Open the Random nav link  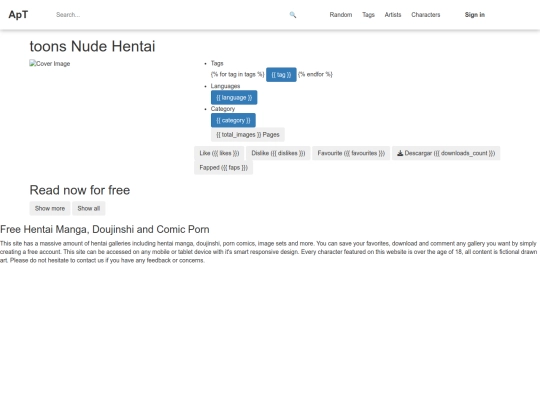[x=341, y=15]
